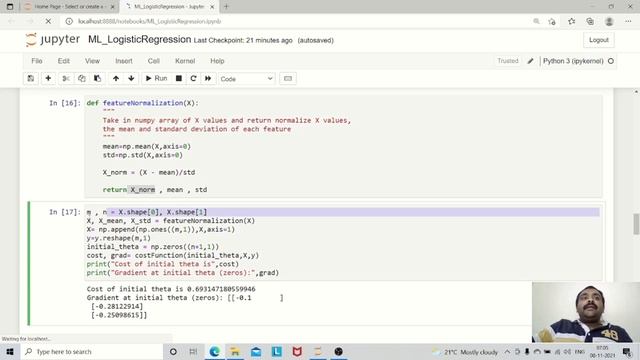Viewport: 640px width, 360px height.
Task: Click the In [17] cell prompt
Action: 65,212
